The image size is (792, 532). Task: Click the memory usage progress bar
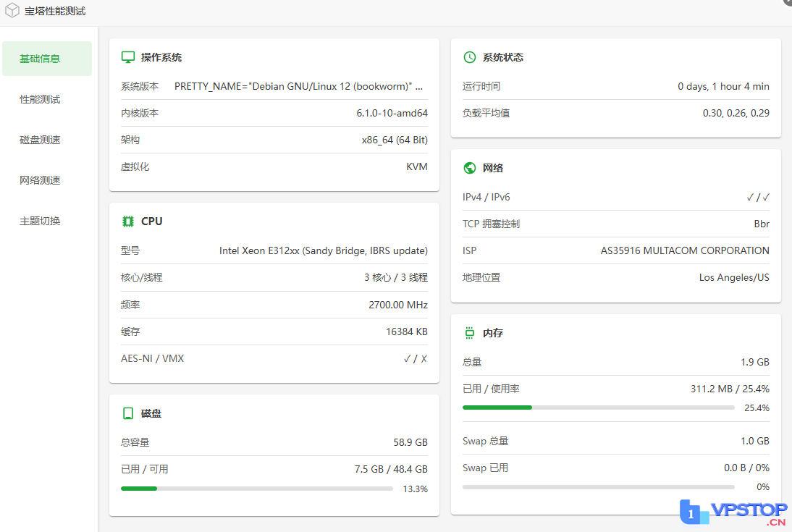coord(599,408)
